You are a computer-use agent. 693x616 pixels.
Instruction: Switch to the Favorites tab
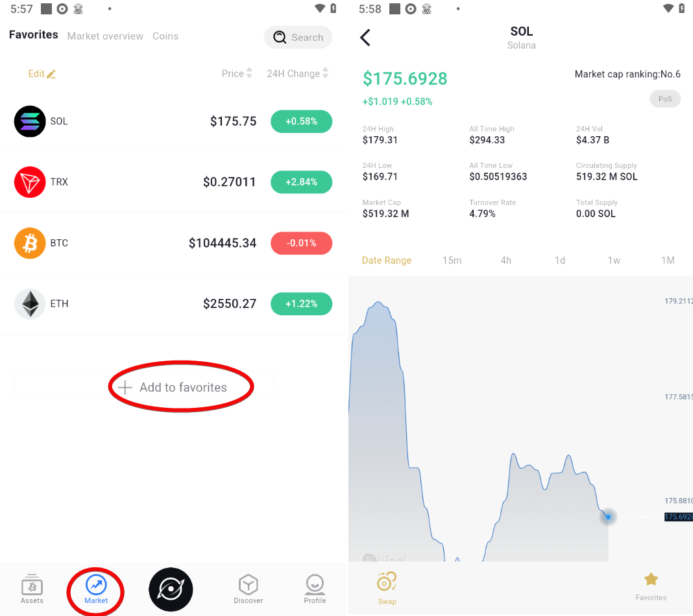click(x=34, y=35)
